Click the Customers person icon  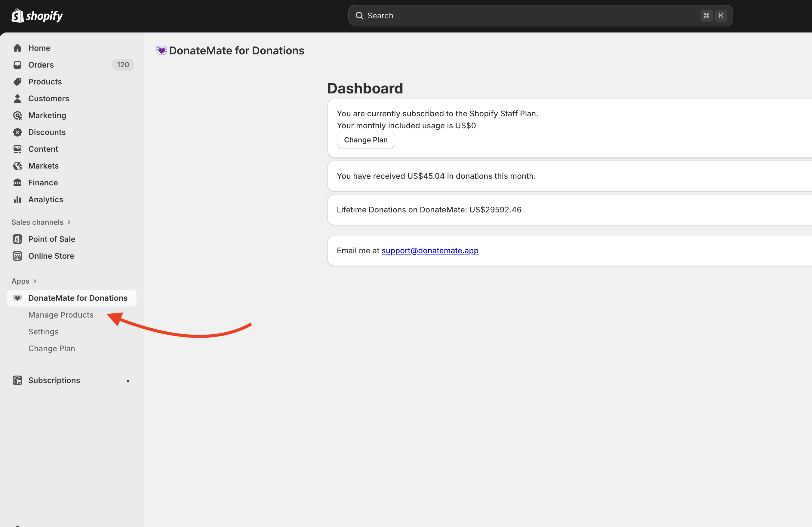tap(17, 99)
